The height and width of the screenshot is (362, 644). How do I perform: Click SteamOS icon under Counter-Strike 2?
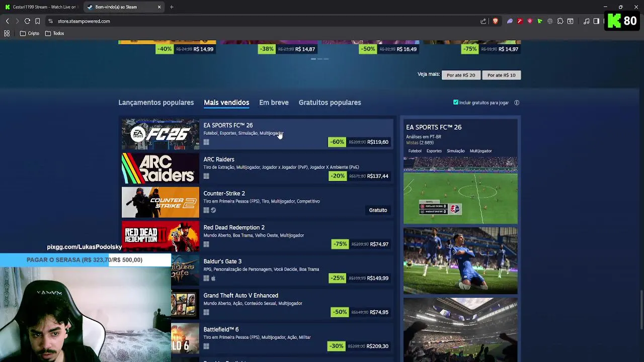(213, 210)
